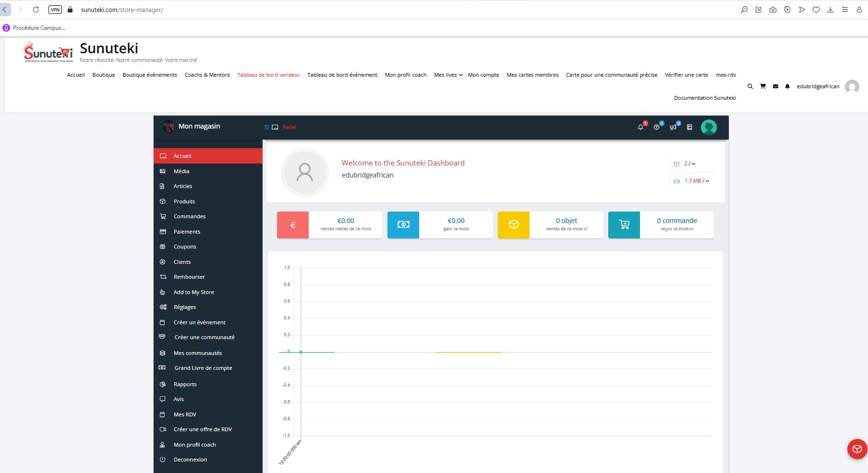
Task: Open the enquiry question-mark icon
Action: pos(656,127)
